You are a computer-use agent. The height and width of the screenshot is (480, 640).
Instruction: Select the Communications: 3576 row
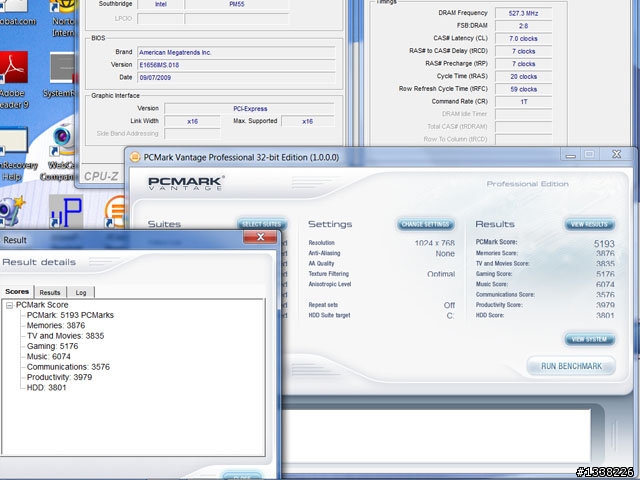68,367
